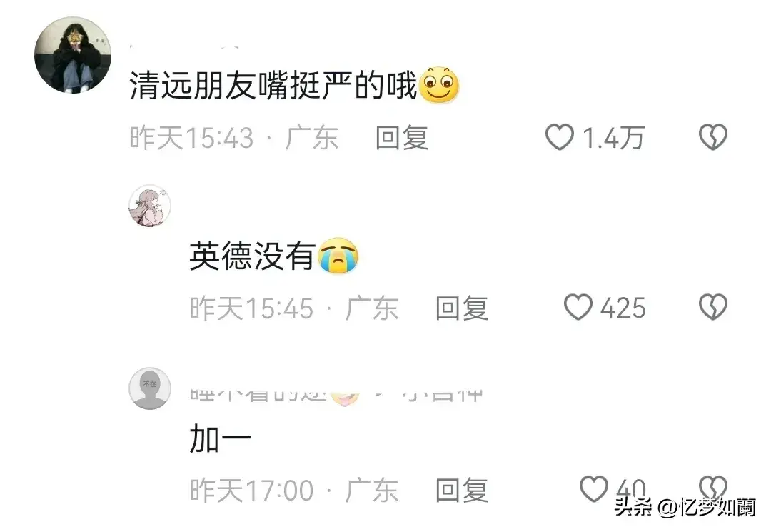Like the comment with 1.4万 likes

click(x=560, y=137)
